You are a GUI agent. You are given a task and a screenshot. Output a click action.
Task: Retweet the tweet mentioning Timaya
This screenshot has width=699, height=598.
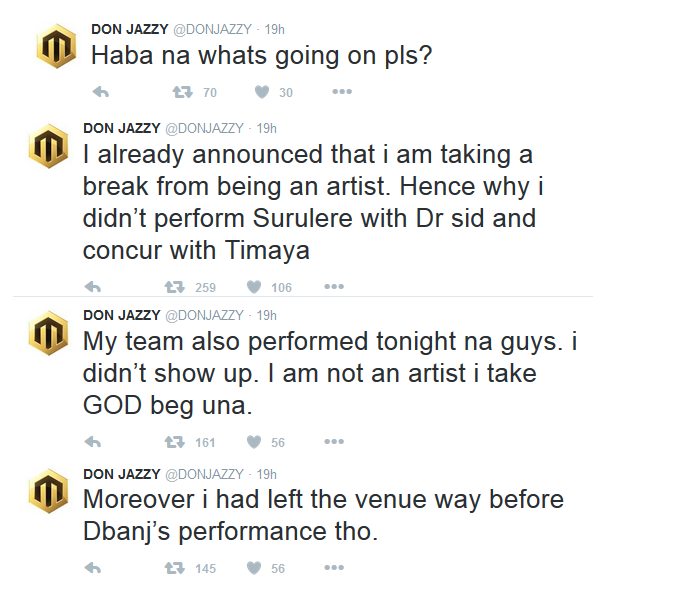click(x=176, y=287)
